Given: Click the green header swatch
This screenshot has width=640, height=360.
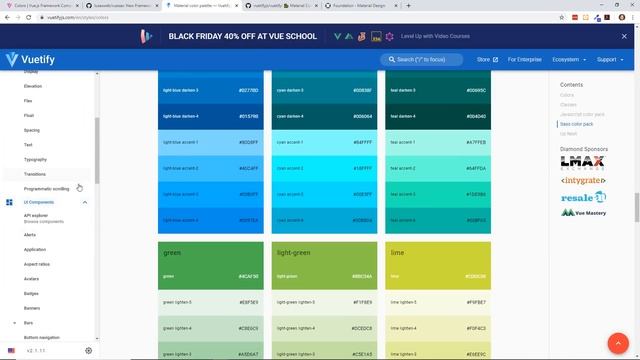Looking at the screenshot, I should [211, 266].
